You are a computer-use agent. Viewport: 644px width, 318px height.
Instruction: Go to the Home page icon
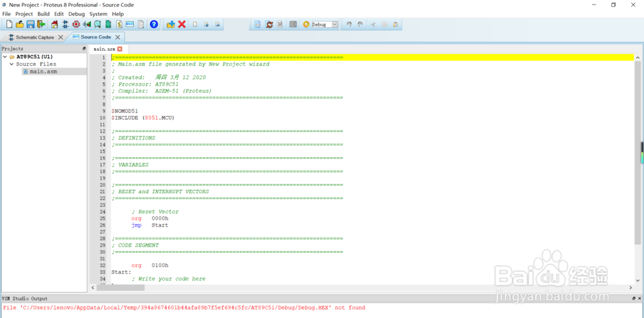55,24
